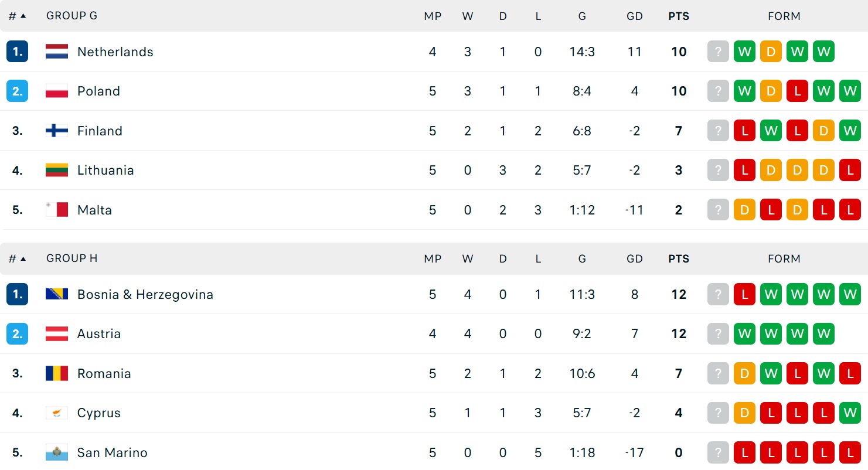
Task: Click the San Marino flag icon
Action: 57,452
